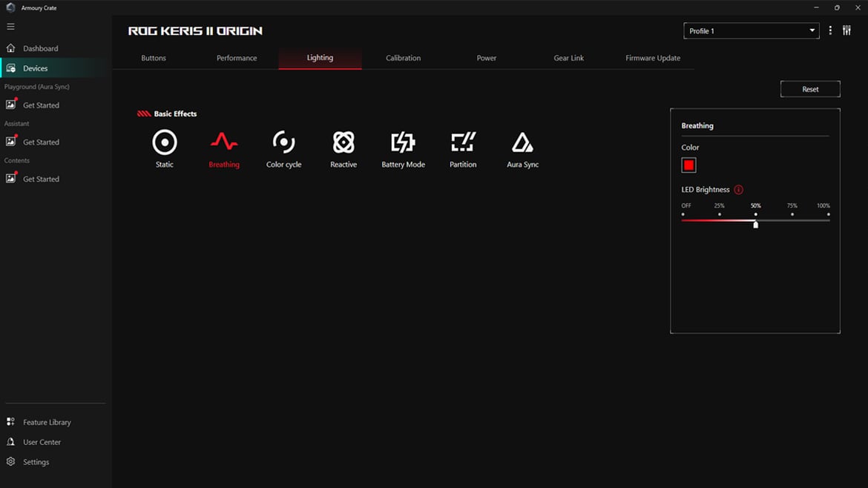This screenshot has height=488, width=868.
Task: Switch to the Power tab
Action: pyautogui.click(x=487, y=58)
